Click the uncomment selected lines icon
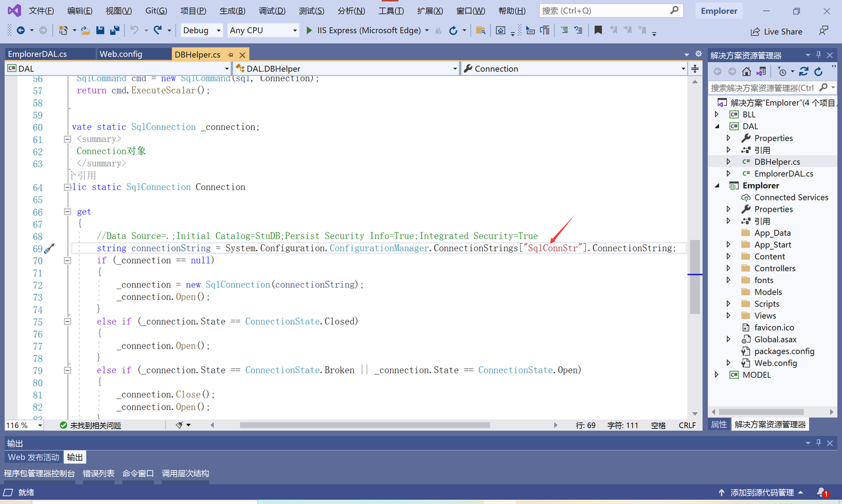 point(578,30)
